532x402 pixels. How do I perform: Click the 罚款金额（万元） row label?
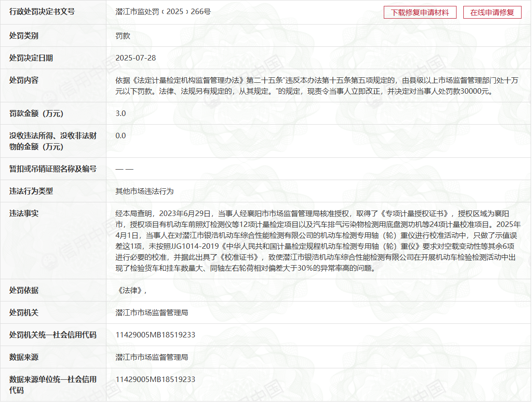pos(36,113)
